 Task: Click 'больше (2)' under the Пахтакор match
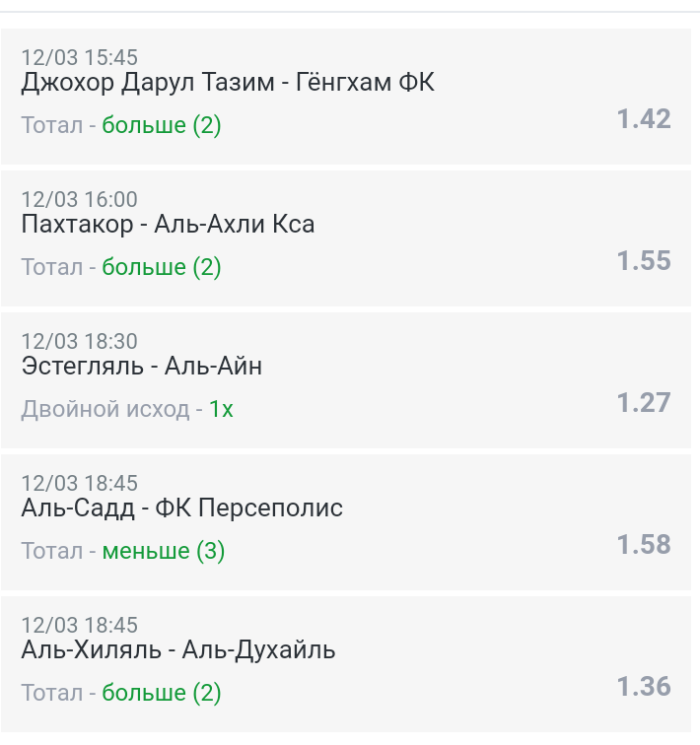[x=162, y=267]
